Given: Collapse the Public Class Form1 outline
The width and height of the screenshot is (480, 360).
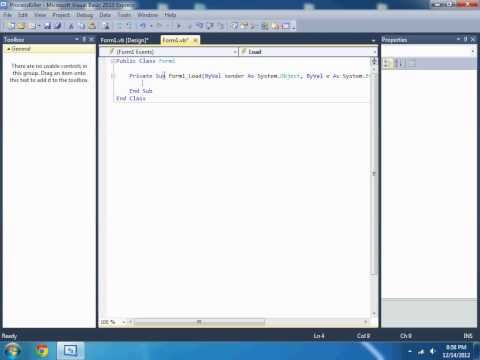Looking at the screenshot, I should pos(113,61).
